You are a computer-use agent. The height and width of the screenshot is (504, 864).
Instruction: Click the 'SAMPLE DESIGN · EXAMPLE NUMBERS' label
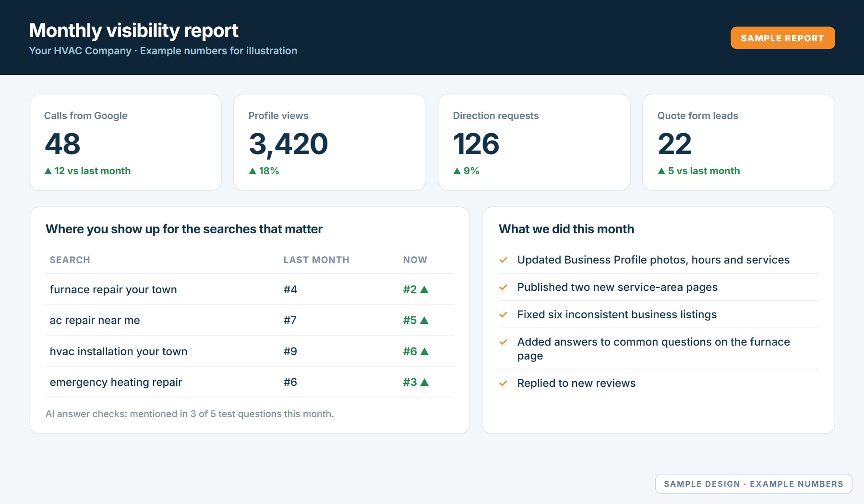[754, 484]
